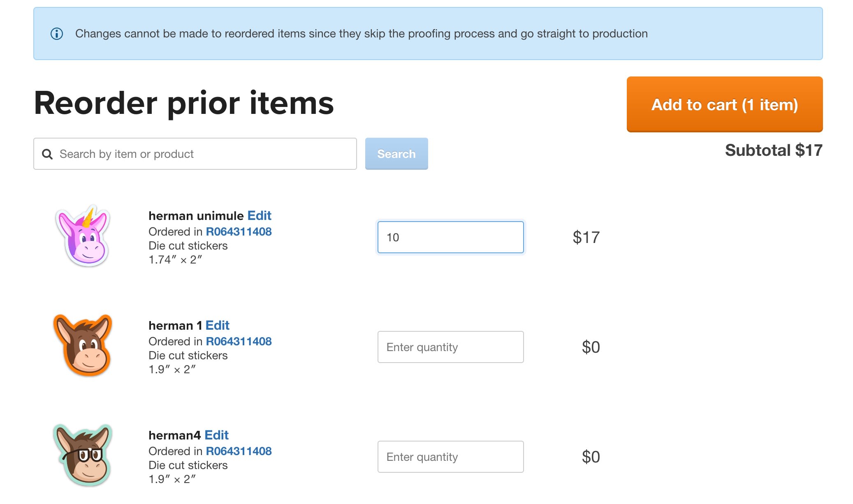This screenshot has width=853, height=504.
Task: Click order number R064311408 for herman unimule
Action: click(x=238, y=231)
